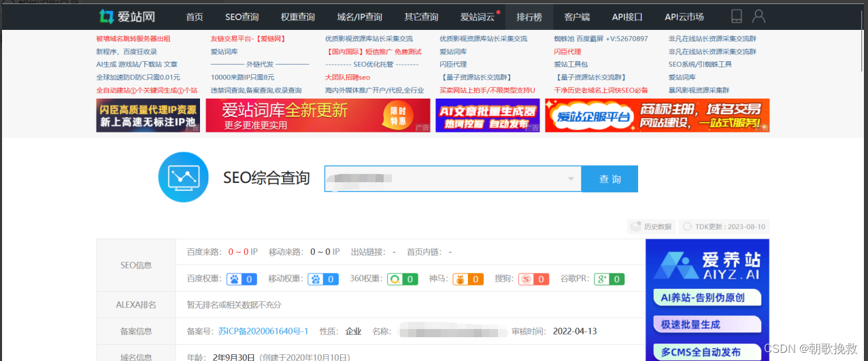Open the 域名/IP查询 menu

(360, 16)
